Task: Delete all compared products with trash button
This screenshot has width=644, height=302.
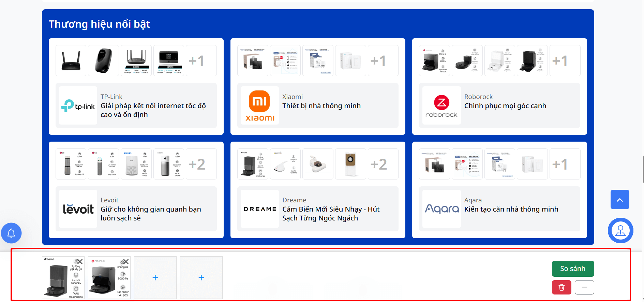Action: [x=561, y=287]
